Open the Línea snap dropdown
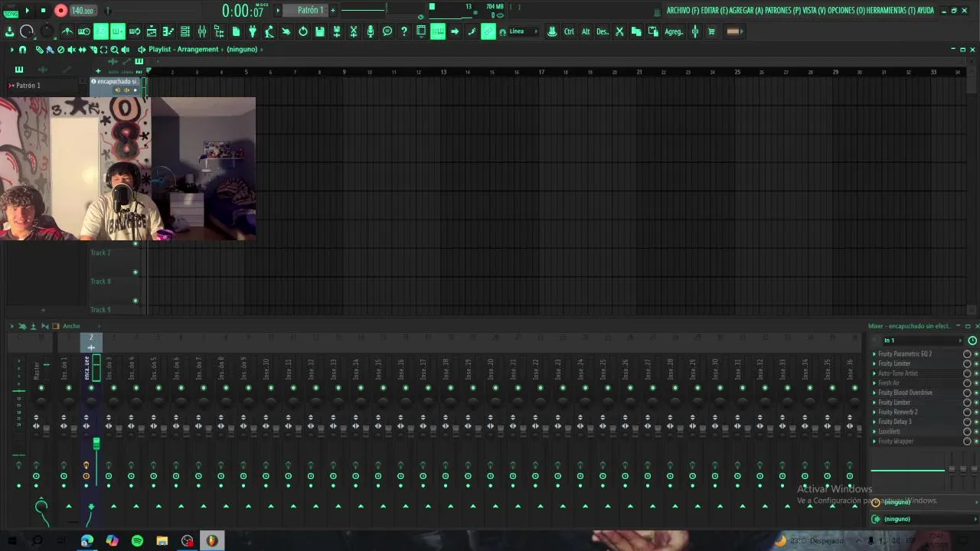 pos(522,31)
